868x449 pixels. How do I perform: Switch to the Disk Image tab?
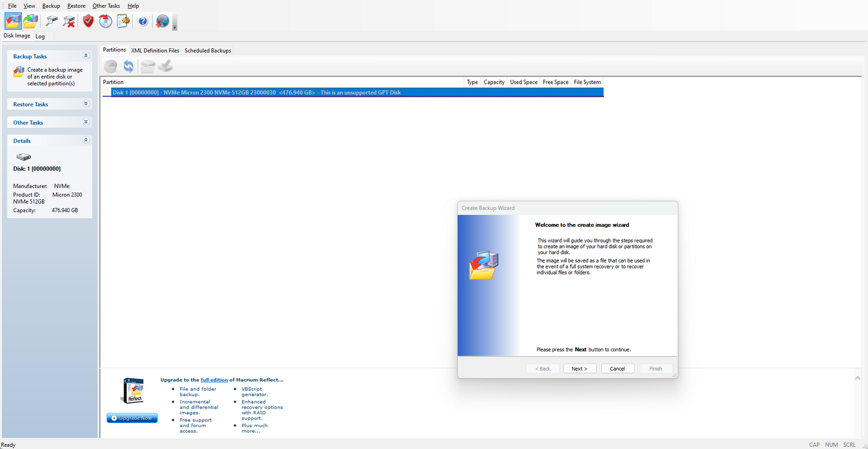coord(17,36)
